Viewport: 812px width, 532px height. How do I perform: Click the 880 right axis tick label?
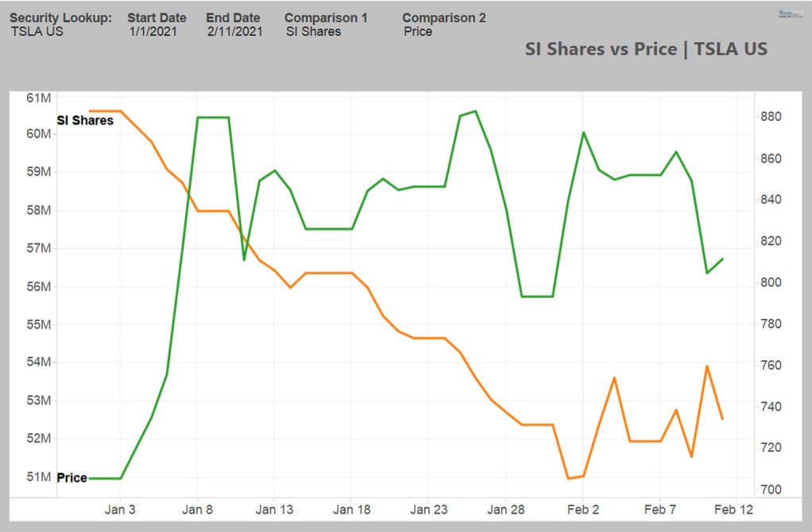click(771, 117)
